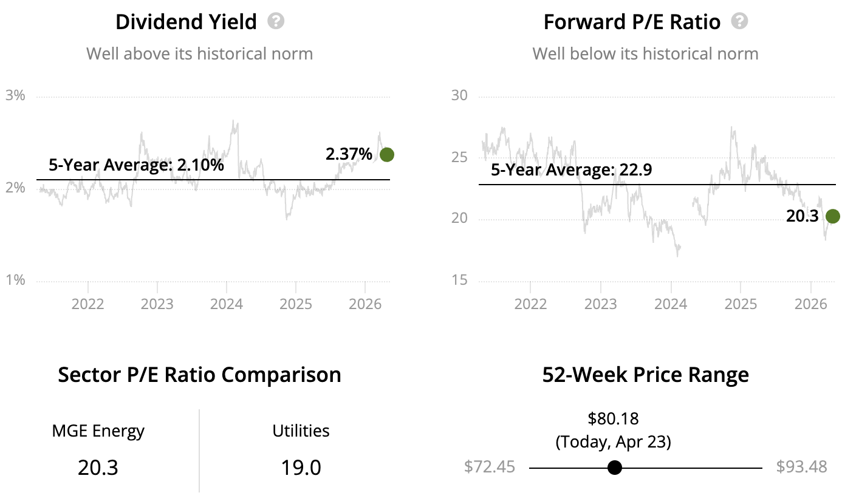Click "Well above its historical norm" text
The height and width of the screenshot is (504, 859).
[x=199, y=54]
